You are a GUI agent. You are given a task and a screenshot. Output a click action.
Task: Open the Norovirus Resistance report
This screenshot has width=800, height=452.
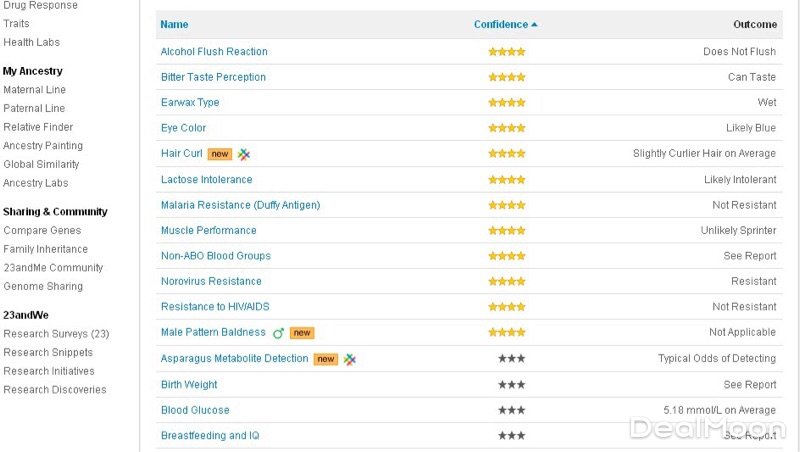point(211,282)
